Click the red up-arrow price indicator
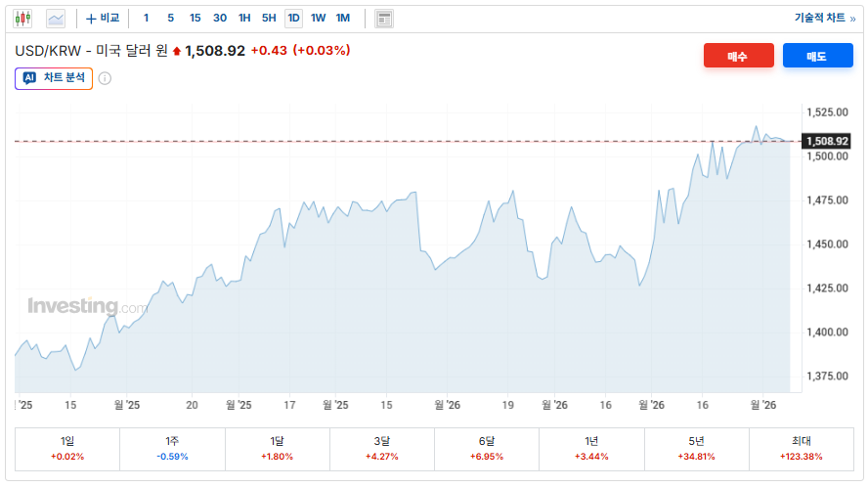868x487 pixels. pyautogui.click(x=177, y=51)
